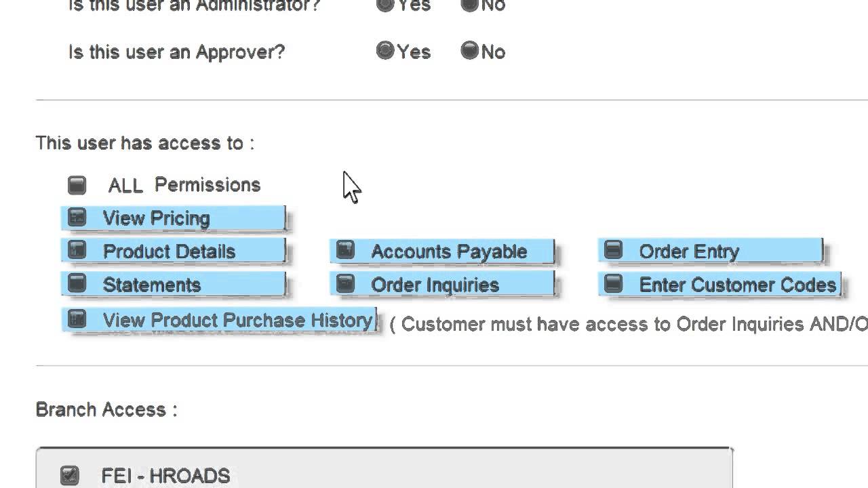Image resolution: width=868 pixels, height=488 pixels.
Task: Click the Enter Customer Codes label
Action: click(738, 285)
